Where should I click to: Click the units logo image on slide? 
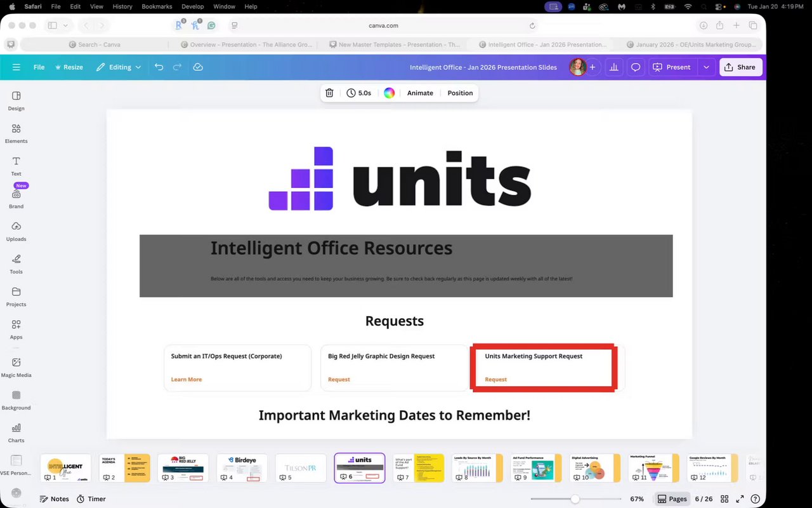[400, 178]
